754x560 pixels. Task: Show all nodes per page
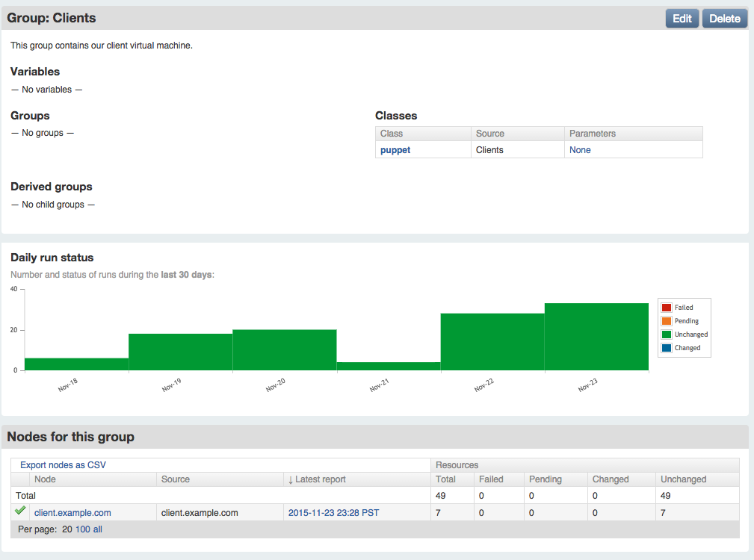[98, 529]
